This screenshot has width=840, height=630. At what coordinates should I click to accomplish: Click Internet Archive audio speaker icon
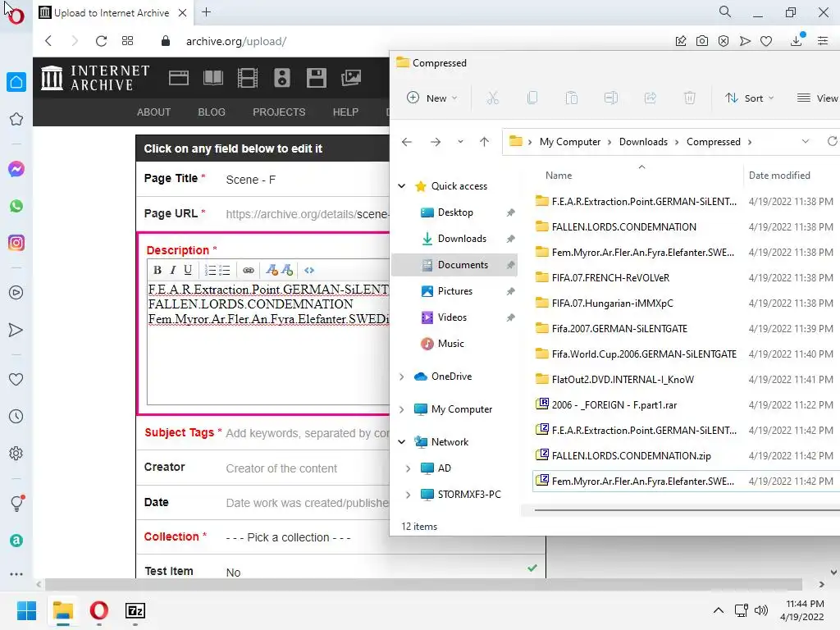tap(282, 78)
